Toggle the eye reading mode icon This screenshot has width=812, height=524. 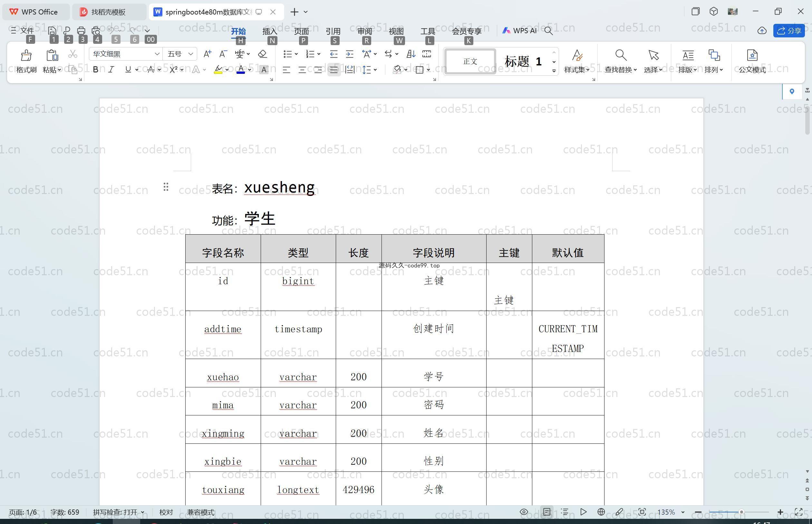coord(524,512)
